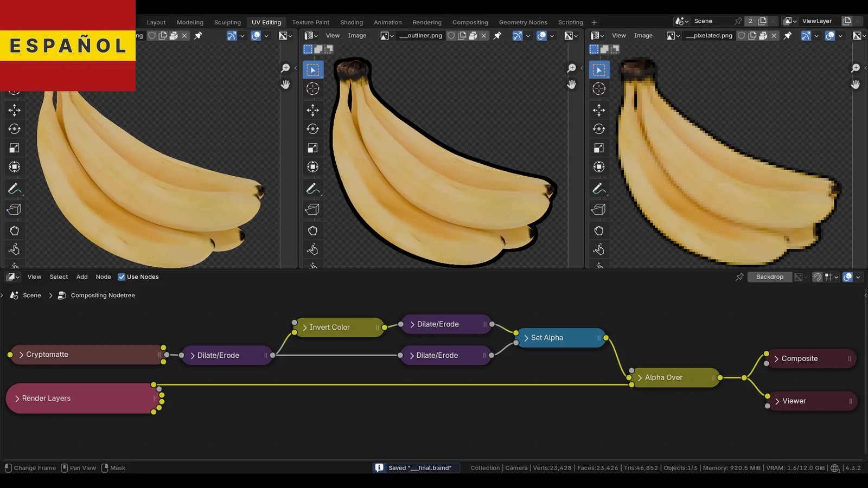Pick the Annotate tool in the outliner.png editor
The width and height of the screenshot is (868, 488).
(x=312, y=189)
